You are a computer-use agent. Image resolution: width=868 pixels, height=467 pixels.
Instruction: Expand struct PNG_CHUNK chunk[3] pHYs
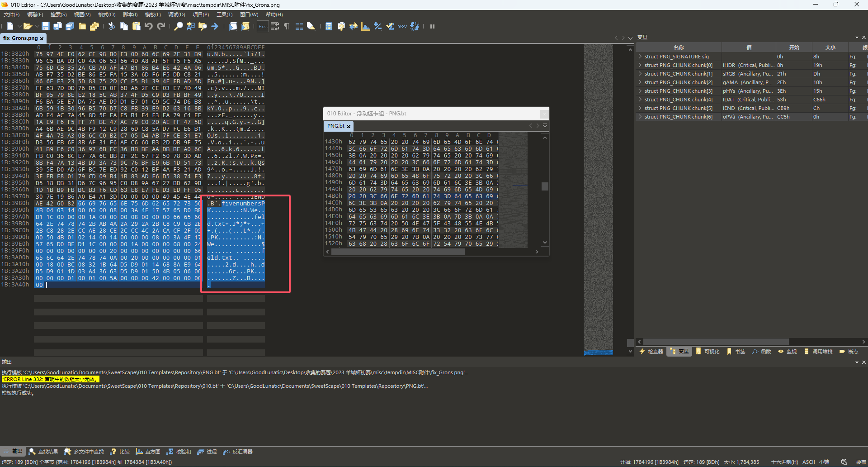[640, 91]
